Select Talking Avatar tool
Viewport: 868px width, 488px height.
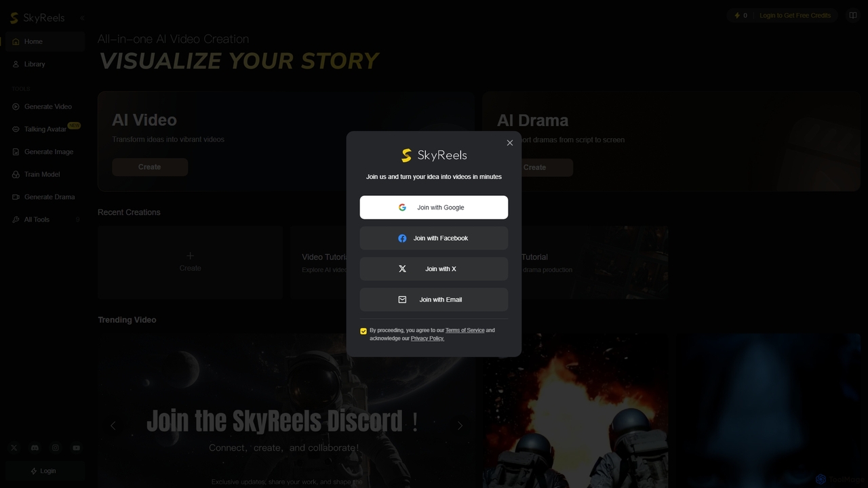coord(45,129)
